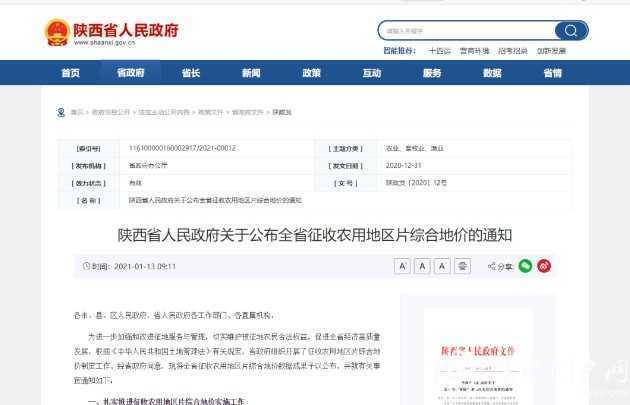Viewport: 630px width, 405px height.
Task: Click the national emblem logo
Action: (x=57, y=33)
